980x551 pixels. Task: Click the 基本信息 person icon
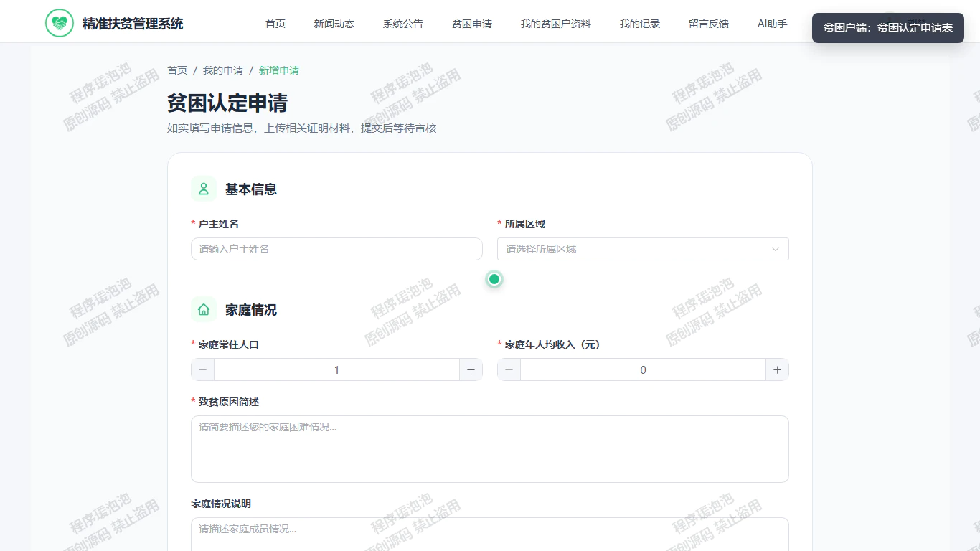pos(204,189)
